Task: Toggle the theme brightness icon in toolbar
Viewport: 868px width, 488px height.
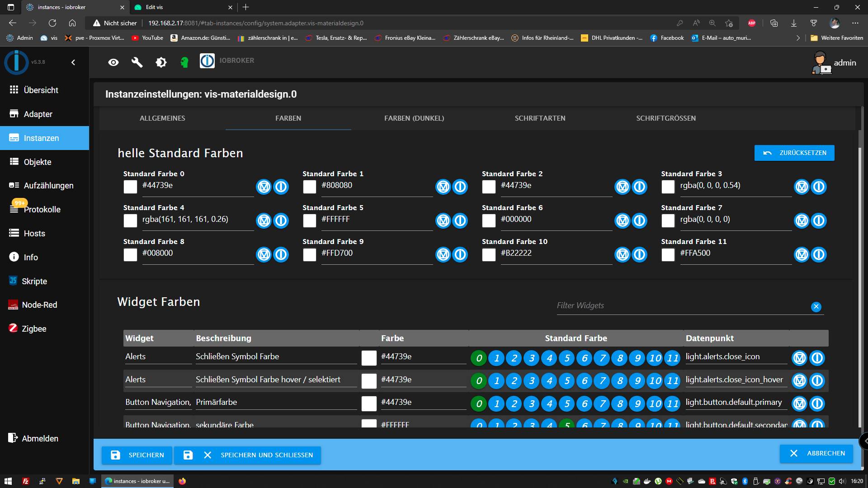Action: coord(161,62)
